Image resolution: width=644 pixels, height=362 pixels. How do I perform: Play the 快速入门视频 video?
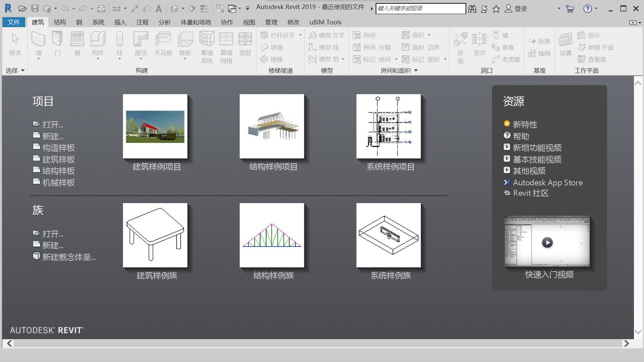547,242
